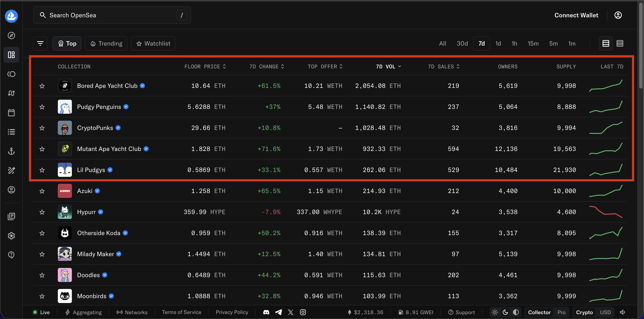Select the 30d time range

[x=462, y=44]
